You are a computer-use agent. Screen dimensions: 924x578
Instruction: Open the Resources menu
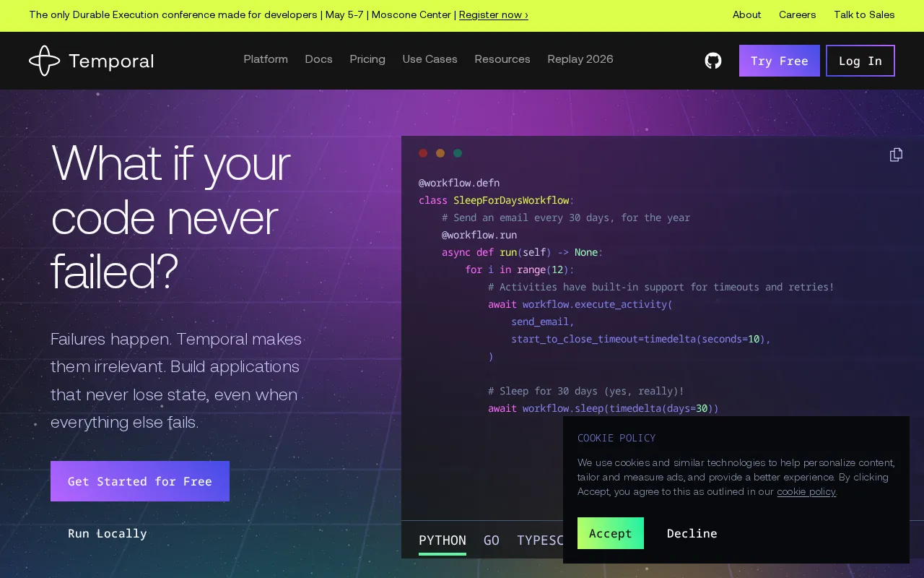pos(502,59)
